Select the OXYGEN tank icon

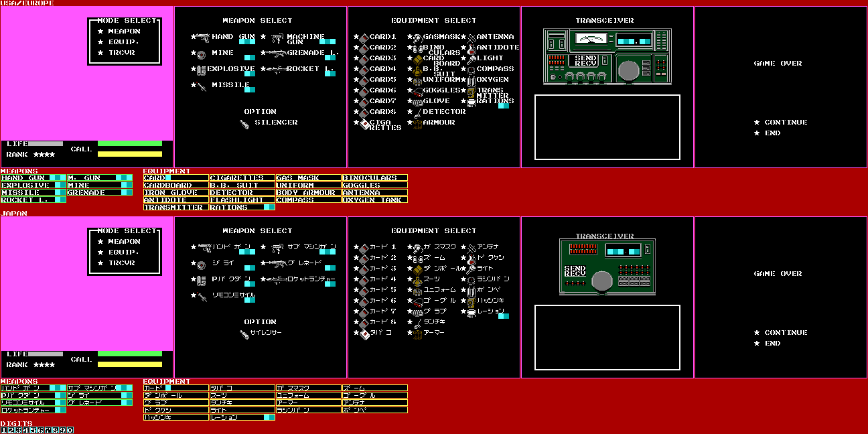[471, 80]
